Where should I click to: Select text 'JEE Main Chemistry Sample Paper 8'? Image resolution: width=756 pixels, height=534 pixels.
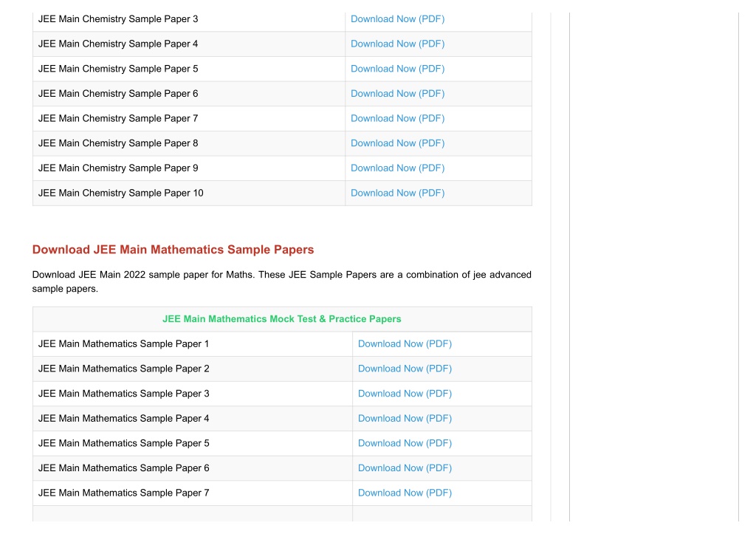coord(118,143)
